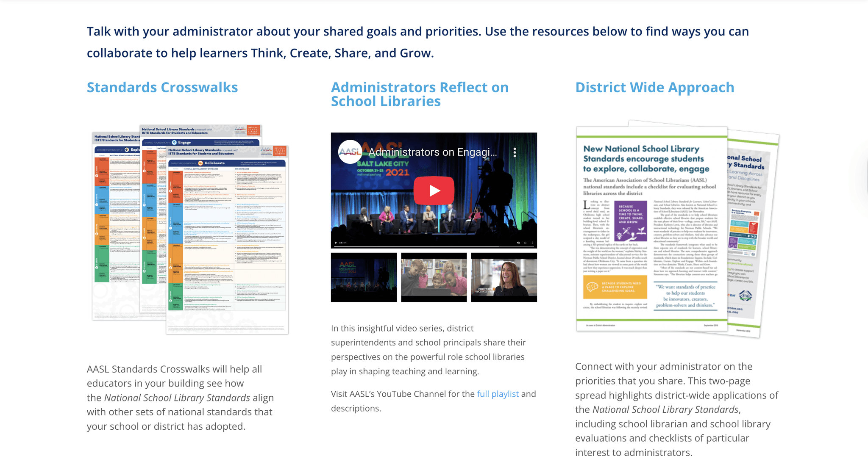Follow the 'full playlist' link
Viewport: 868px width, 456px height.
tap(498, 394)
